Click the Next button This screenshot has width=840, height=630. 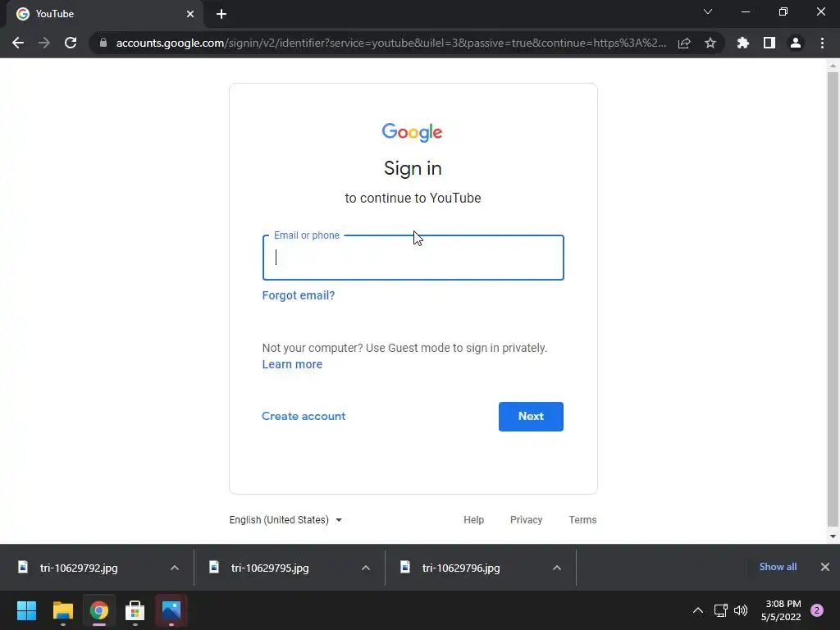point(531,416)
